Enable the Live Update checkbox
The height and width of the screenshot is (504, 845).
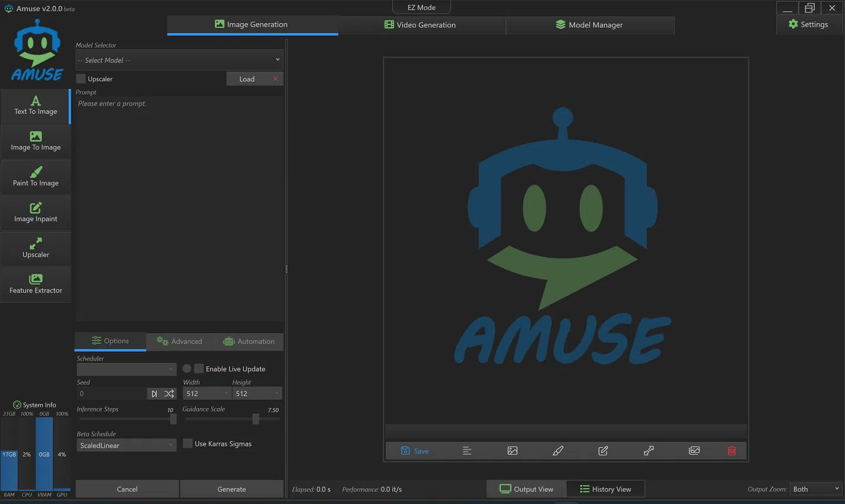point(199,368)
